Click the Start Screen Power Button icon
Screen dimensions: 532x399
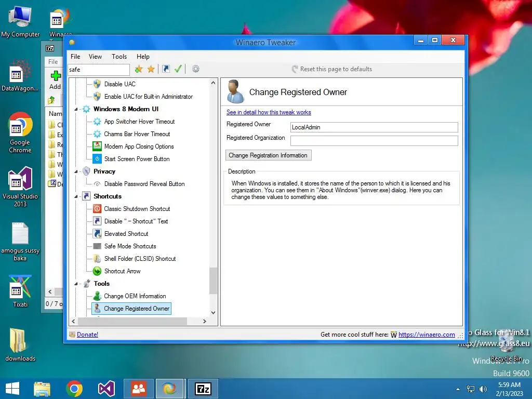click(97, 159)
